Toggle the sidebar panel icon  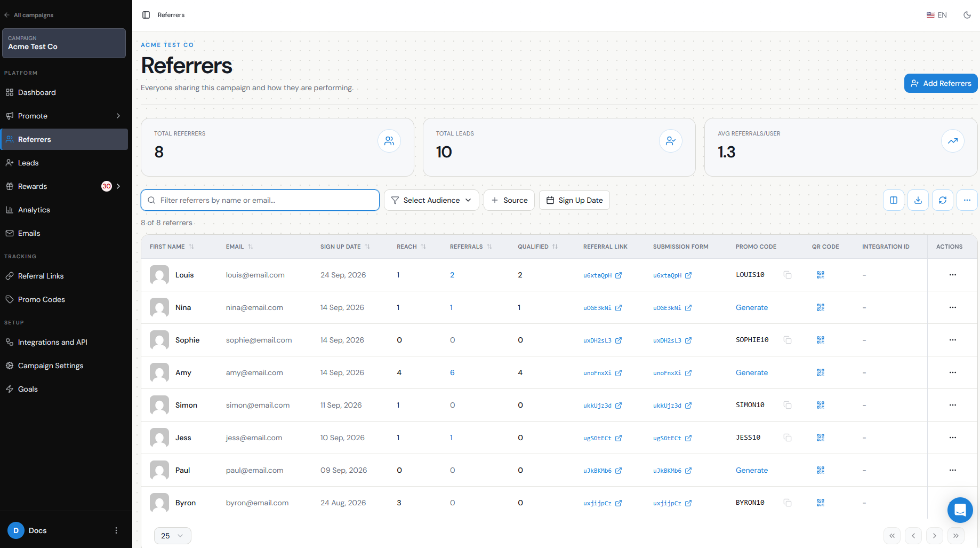[146, 15]
